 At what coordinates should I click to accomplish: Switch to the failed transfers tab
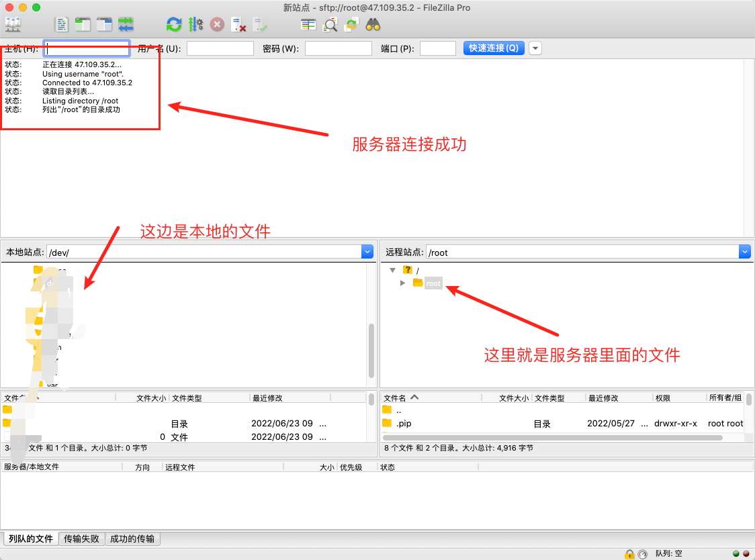[81, 539]
